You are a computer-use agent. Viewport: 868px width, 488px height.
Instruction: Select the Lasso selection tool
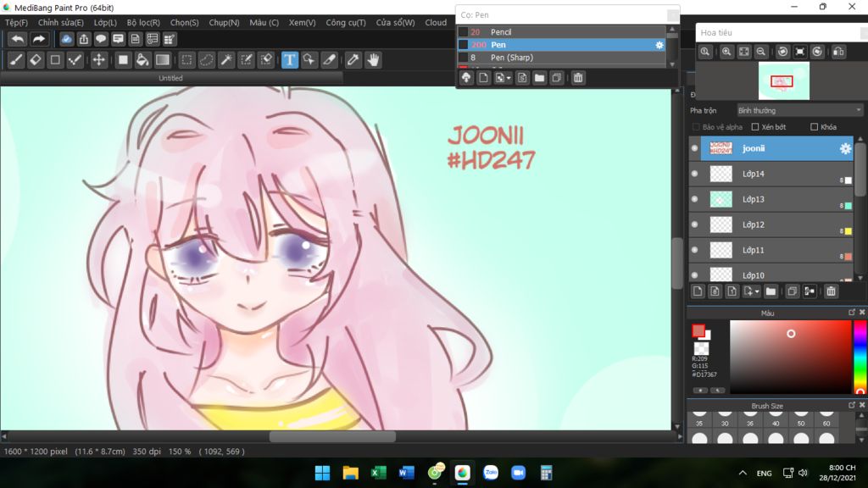(x=207, y=60)
